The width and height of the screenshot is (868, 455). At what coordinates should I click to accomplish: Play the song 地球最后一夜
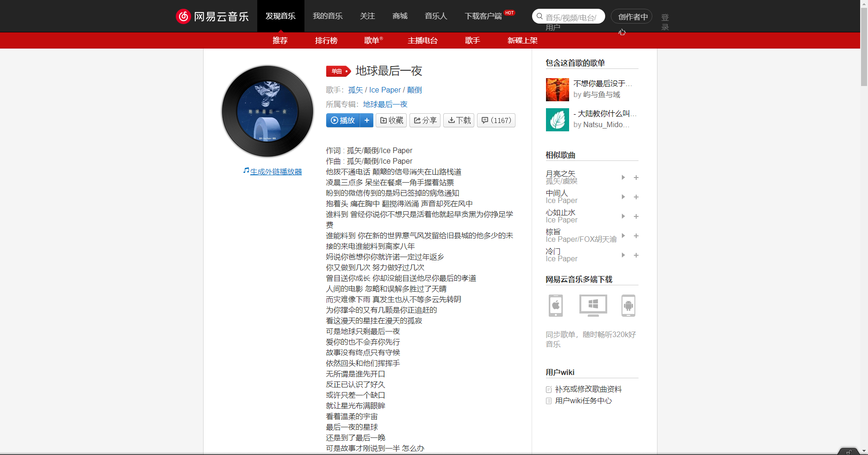pyautogui.click(x=343, y=120)
